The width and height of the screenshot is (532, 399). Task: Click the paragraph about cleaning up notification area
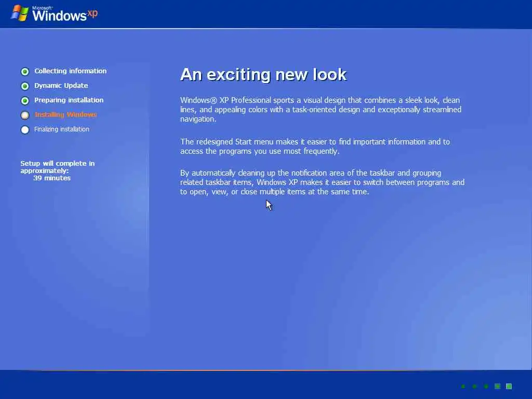(322, 182)
